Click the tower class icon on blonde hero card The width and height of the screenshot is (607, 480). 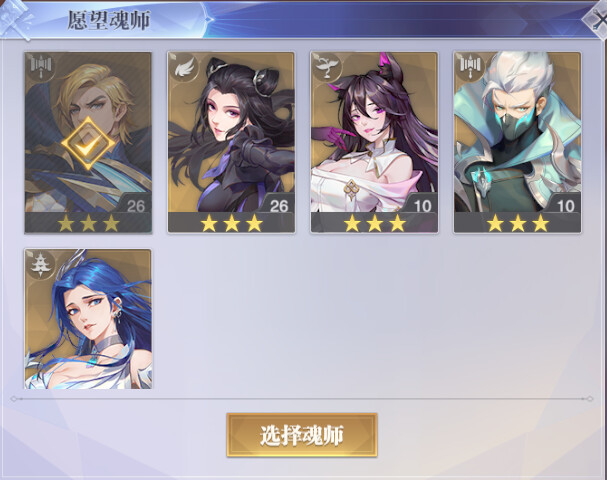[x=41, y=68]
